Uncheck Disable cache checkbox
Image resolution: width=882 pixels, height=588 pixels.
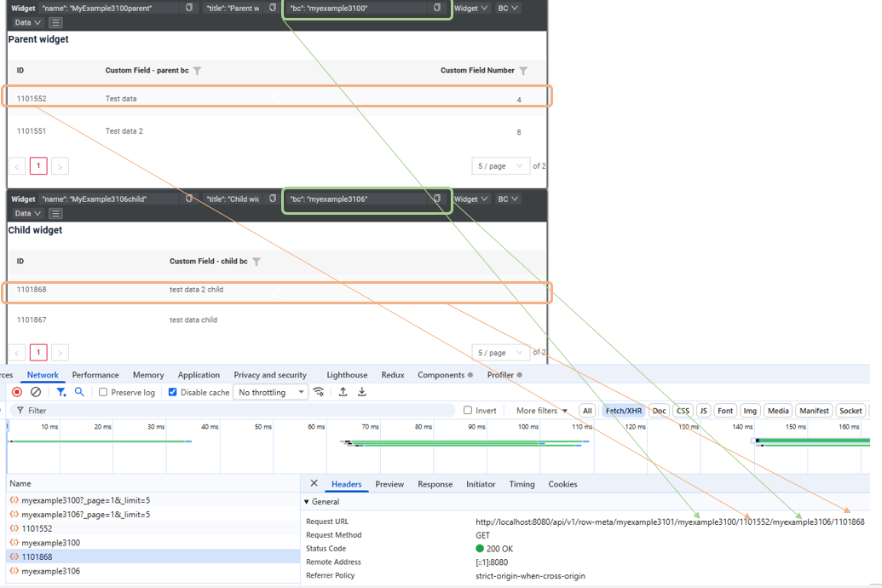tap(173, 392)
